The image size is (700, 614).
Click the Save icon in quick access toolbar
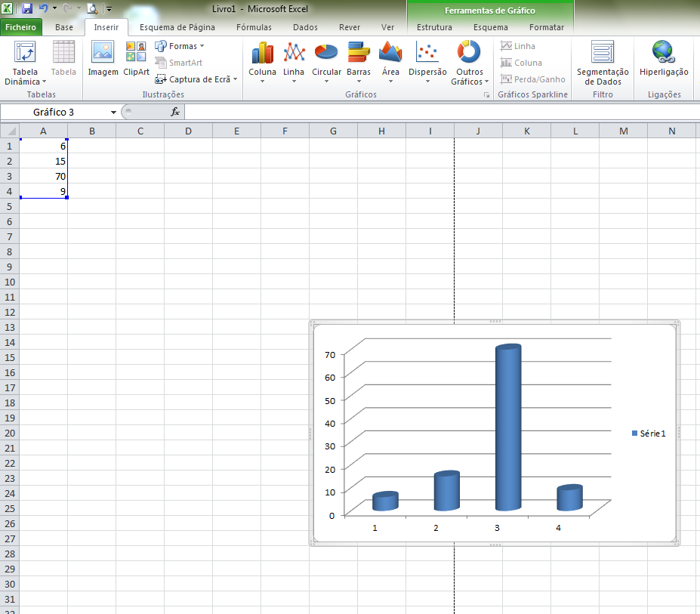(27, 8)
